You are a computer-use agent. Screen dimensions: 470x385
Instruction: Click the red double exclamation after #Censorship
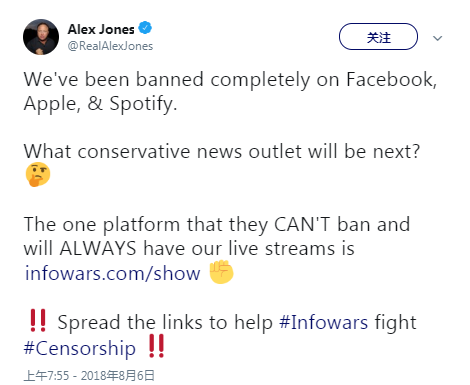tap(156, 346)
